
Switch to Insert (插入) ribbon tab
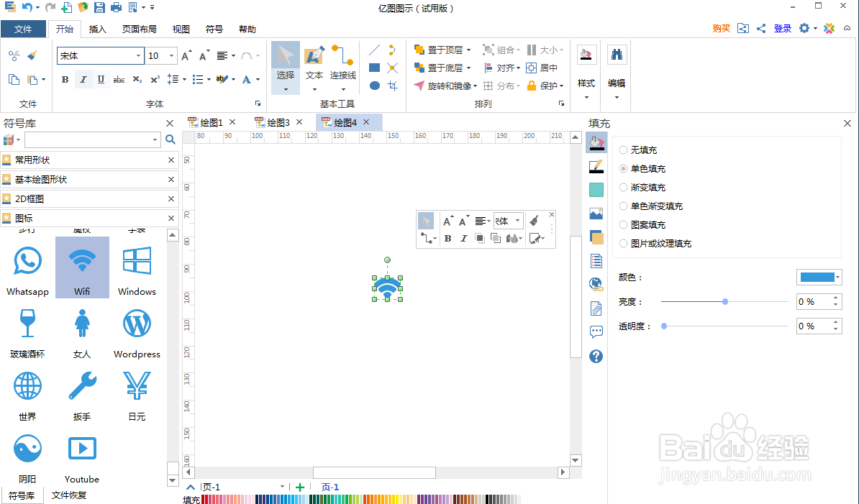pos(98,29)
